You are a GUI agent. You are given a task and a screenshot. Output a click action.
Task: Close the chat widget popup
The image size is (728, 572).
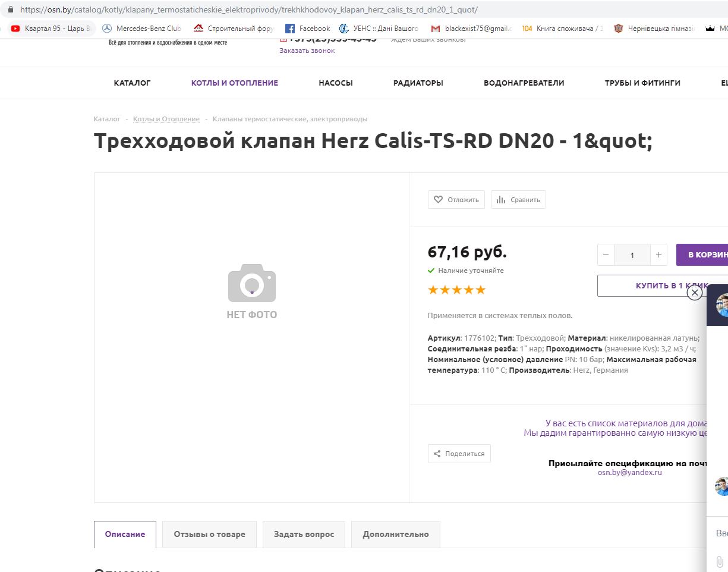695,293
